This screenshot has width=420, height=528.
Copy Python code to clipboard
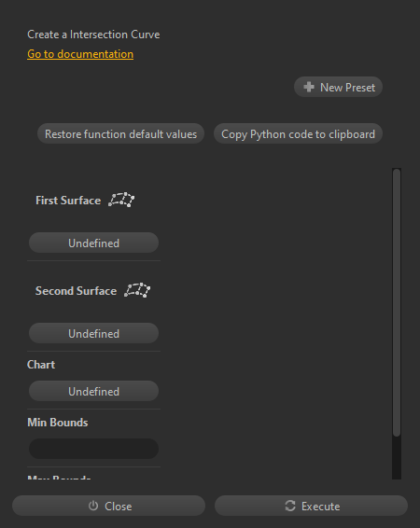coord(298,134)
